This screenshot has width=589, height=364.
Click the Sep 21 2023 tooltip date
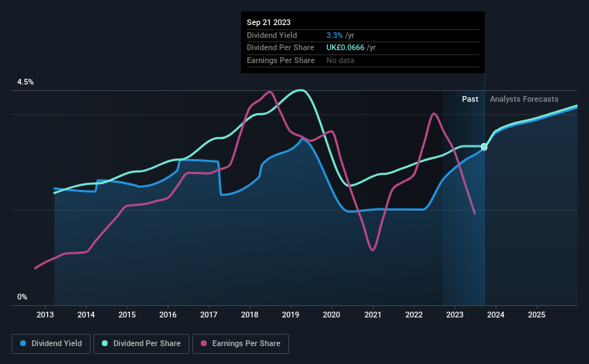(268, 22)
